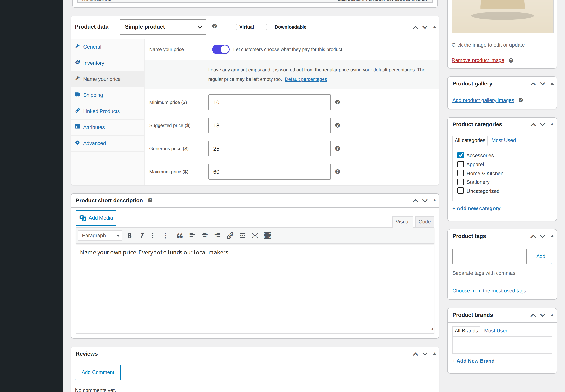Apply blockquote formatting
This screenshot has width=565, height=392.
click(180, 236)
